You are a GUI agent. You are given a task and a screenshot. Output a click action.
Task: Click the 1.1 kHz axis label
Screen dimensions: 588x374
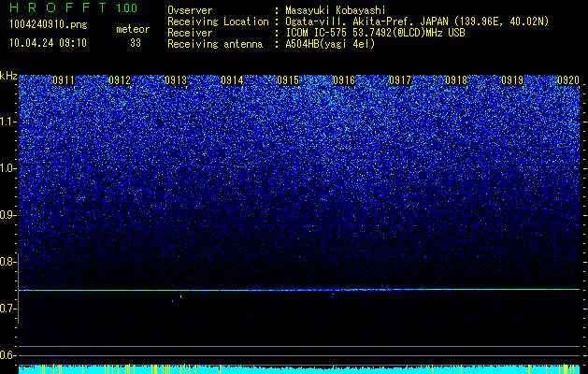tap(8, 122)
